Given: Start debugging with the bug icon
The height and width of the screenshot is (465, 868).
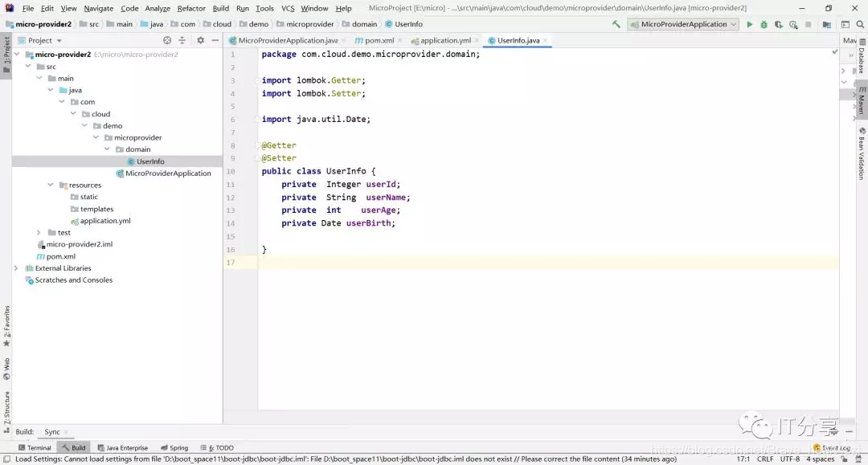Looking at the screenshot, I should coord(764,24).
